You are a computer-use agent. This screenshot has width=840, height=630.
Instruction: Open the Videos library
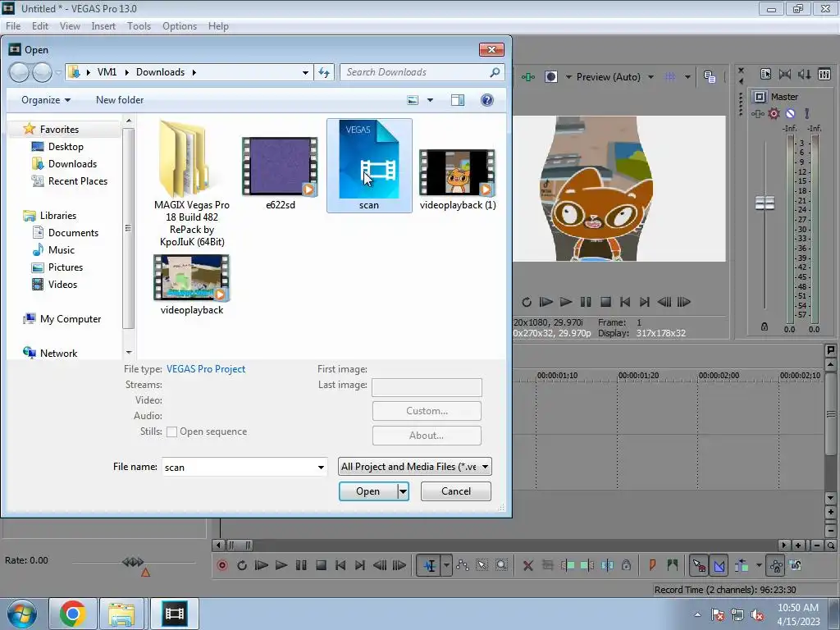coord(55,284)
